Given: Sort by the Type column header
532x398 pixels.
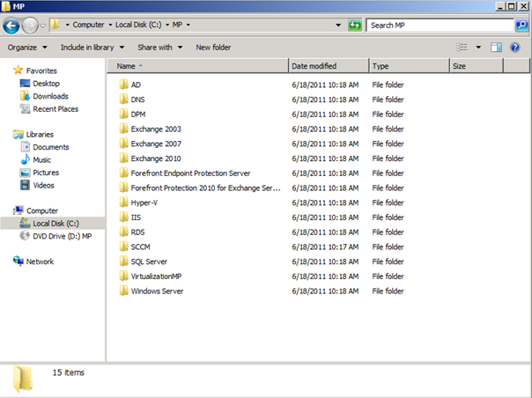Looking at the screenshot, I should click(410, 66).
